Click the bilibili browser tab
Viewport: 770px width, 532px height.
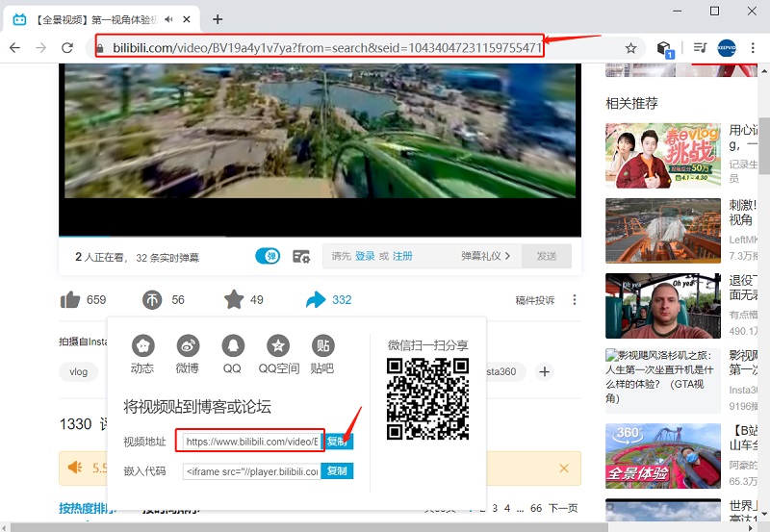102,19
